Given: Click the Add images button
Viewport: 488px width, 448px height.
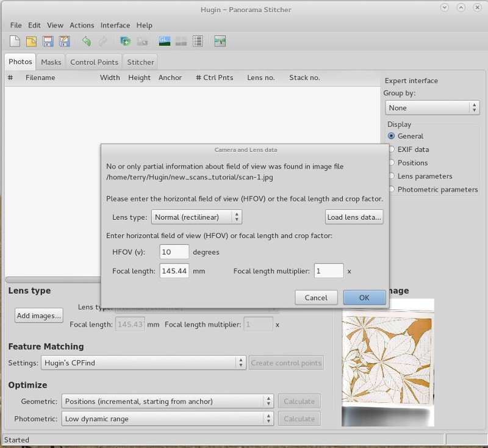Looking at the screenshot, I should 39,316.
